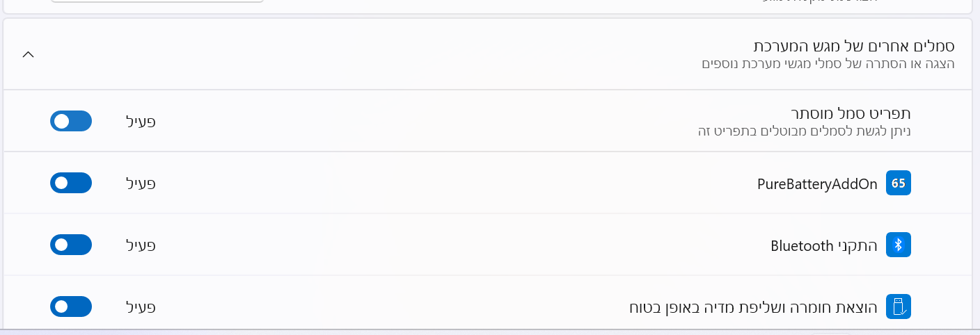Click the PureBatteryAddOn icon showing 65
The height and width of the screenshot is (335, 980).
[x=898, y=183]
